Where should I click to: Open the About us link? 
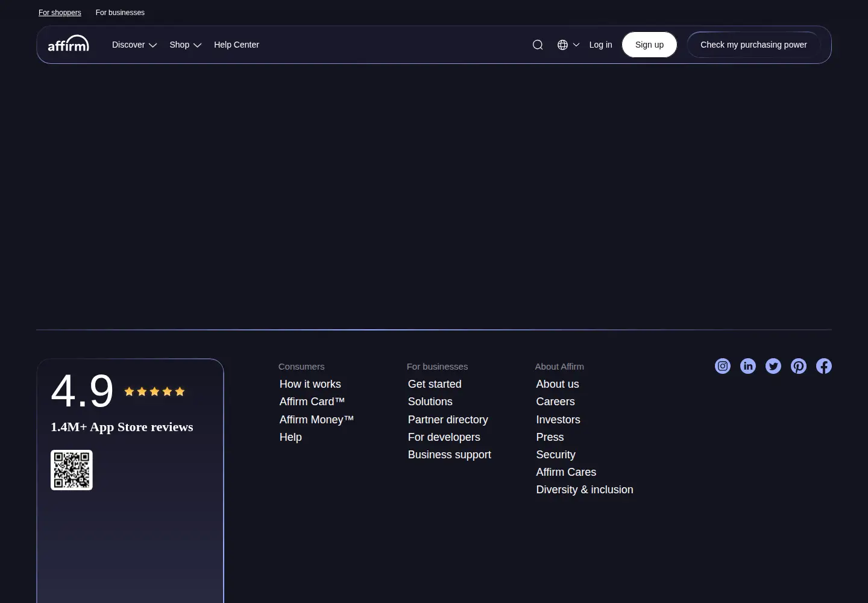coord(558,384)
